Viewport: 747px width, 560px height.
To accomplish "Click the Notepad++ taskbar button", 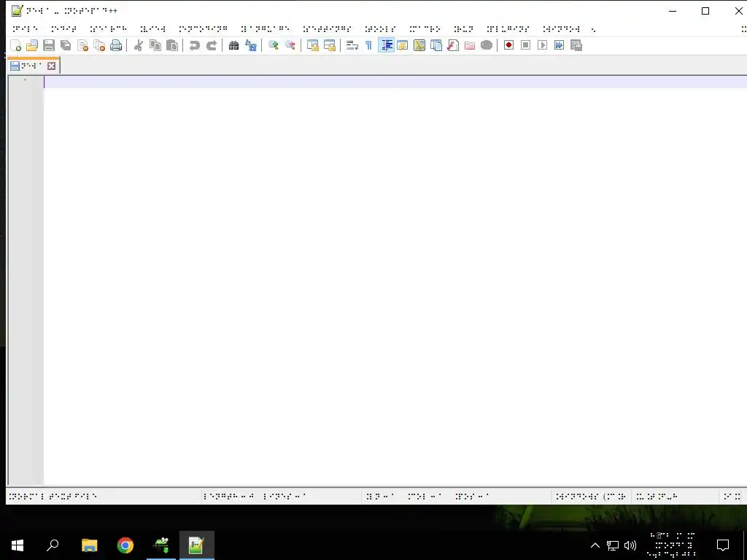I will point(196,545).
